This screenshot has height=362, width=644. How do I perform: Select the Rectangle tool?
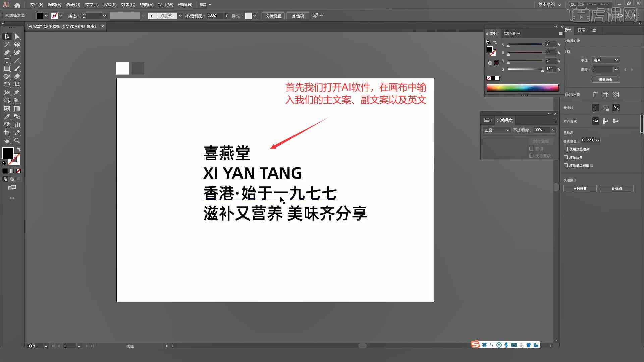[6, 68]
